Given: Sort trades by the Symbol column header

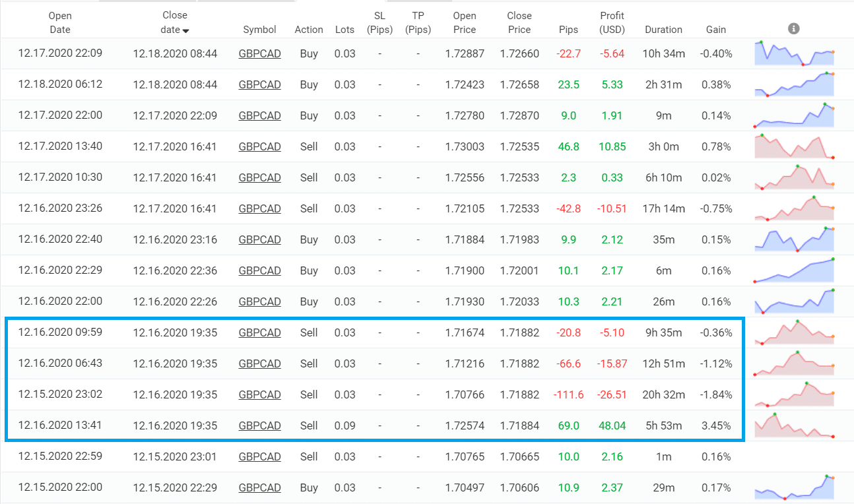Looking at the screenshot, I should point(259,30).
